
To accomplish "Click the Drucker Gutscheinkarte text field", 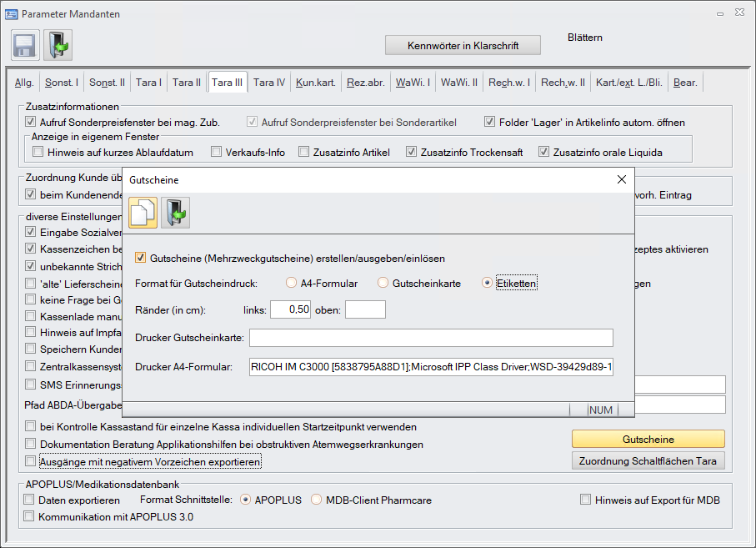I will (x=431, y=338).
